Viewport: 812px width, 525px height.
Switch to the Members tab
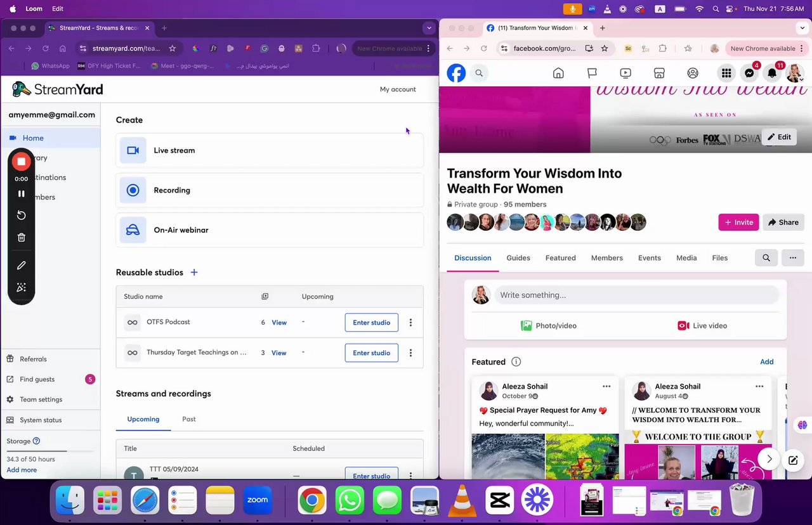607,258
